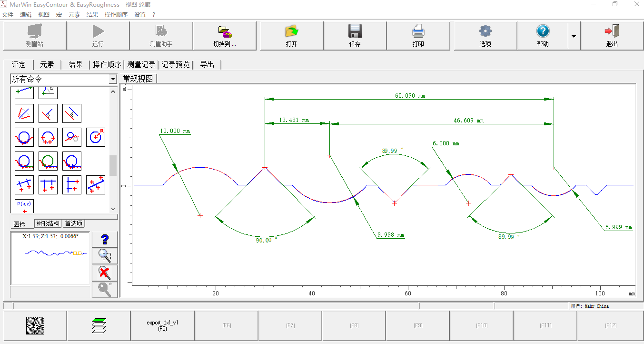Click the green stacked layers icon
The width and height of the screenshot is (644, 344).
pyautogui.click(x=99, y=325)
